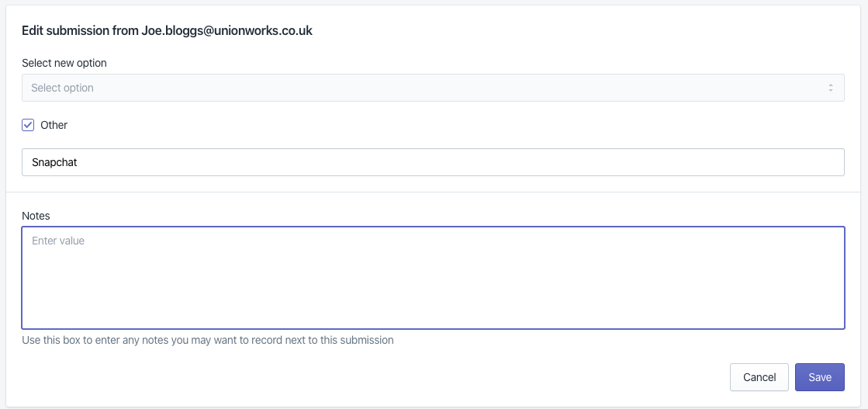Click the Other checkbox label text
The width and height of the screenshot is (868, 409).
54,125
